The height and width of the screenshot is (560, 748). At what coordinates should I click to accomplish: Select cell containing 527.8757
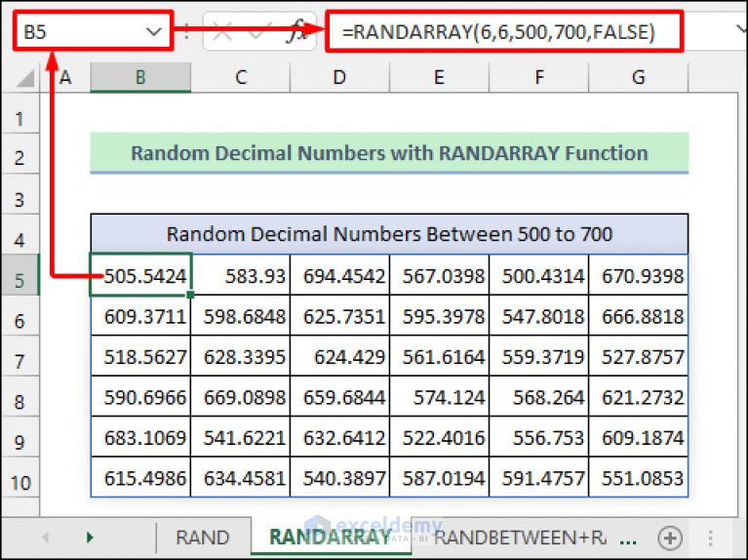coord(638,356)
